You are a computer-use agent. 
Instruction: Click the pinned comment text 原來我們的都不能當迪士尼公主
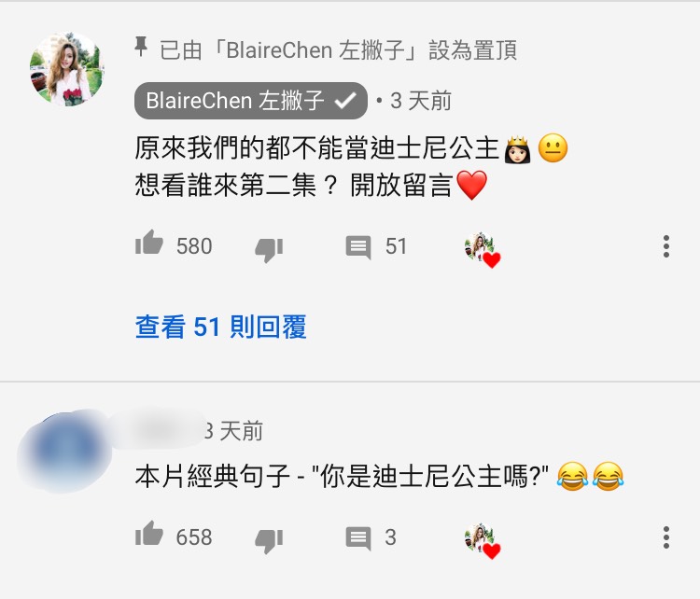[316, 148]
